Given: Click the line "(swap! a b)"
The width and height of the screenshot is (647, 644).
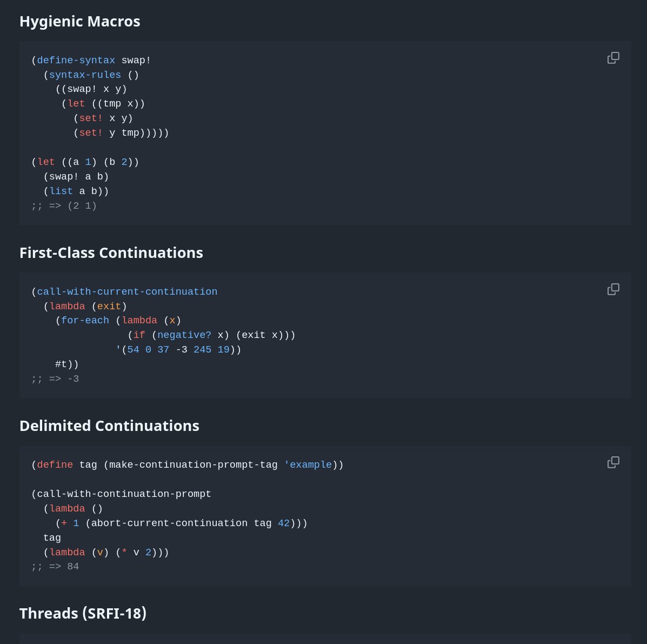Looking at the screenshot, I should coord(76,177).
